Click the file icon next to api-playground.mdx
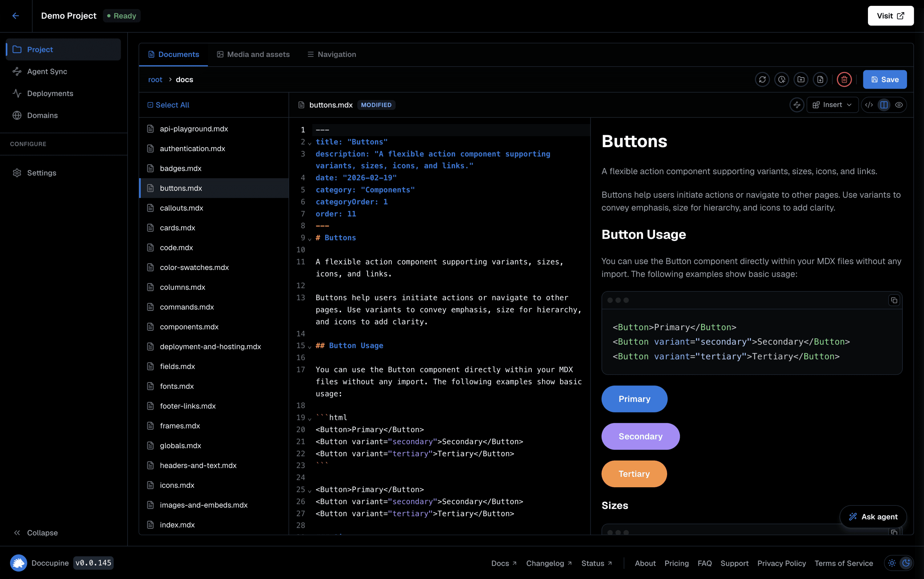 [151, 129]
